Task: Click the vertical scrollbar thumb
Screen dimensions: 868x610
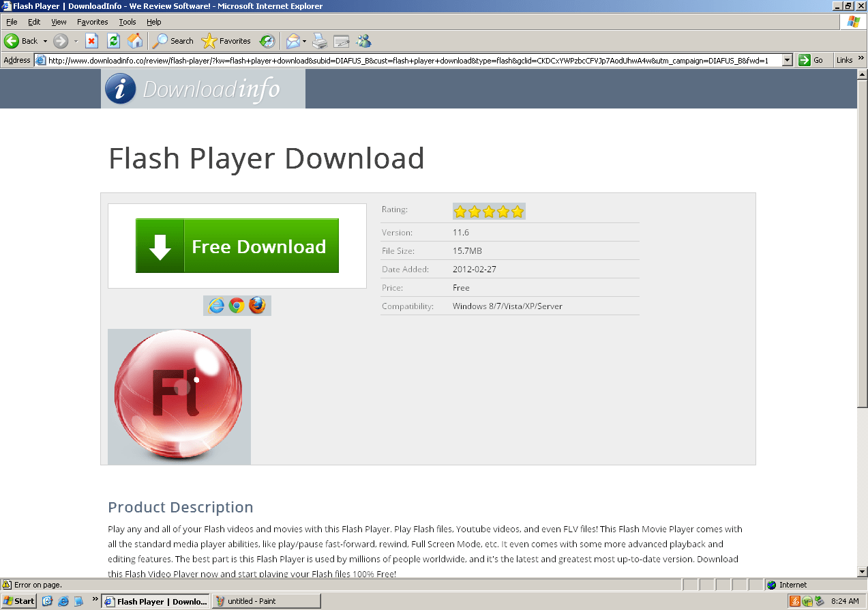Action: 862,244
